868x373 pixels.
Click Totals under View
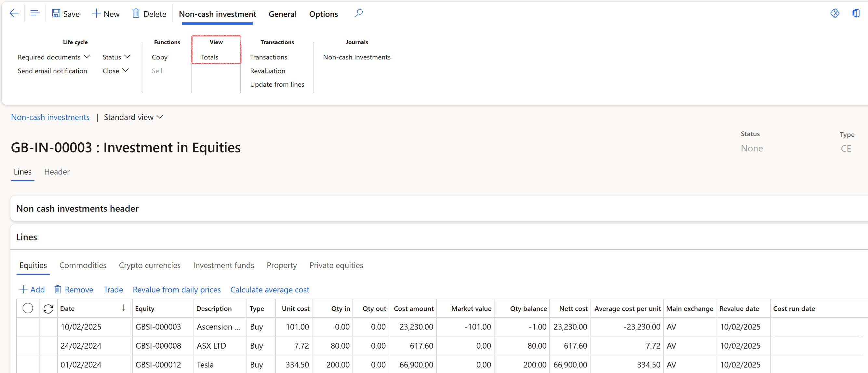(x=209, y=57)
